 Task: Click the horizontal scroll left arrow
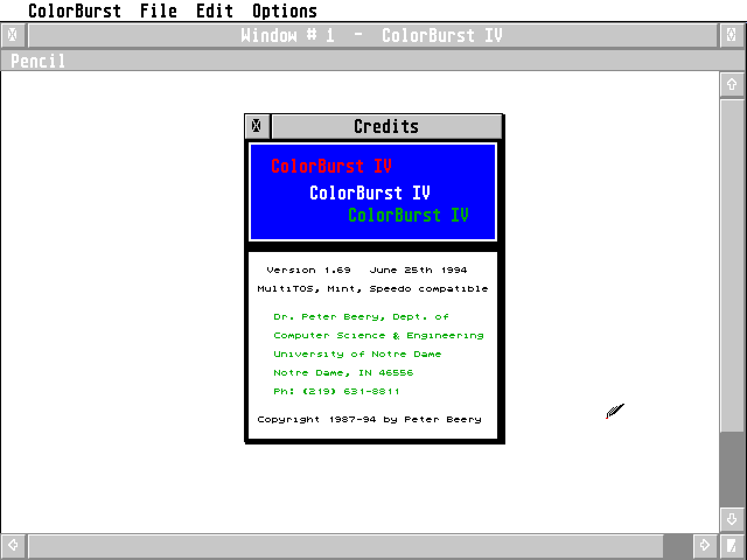(x=13, y=545)
